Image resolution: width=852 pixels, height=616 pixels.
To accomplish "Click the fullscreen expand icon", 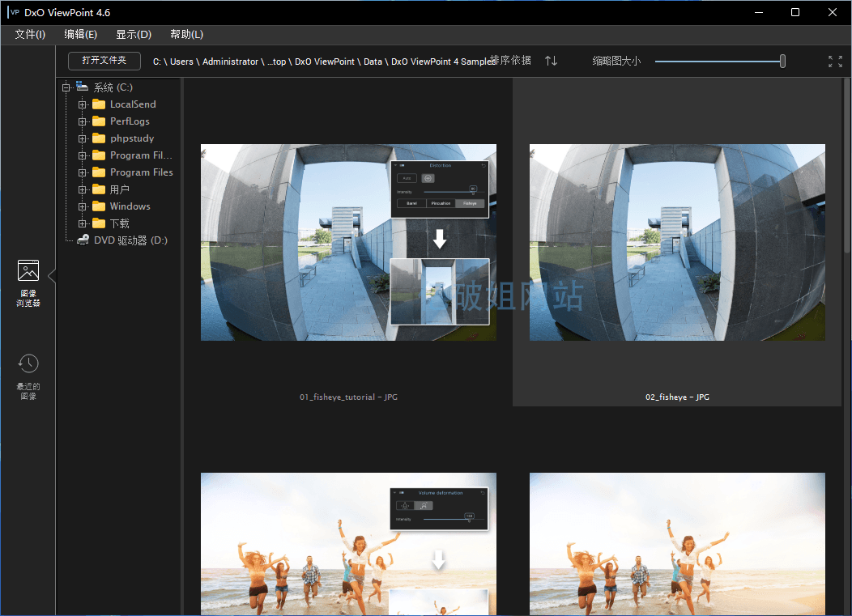I will (835, 62).
